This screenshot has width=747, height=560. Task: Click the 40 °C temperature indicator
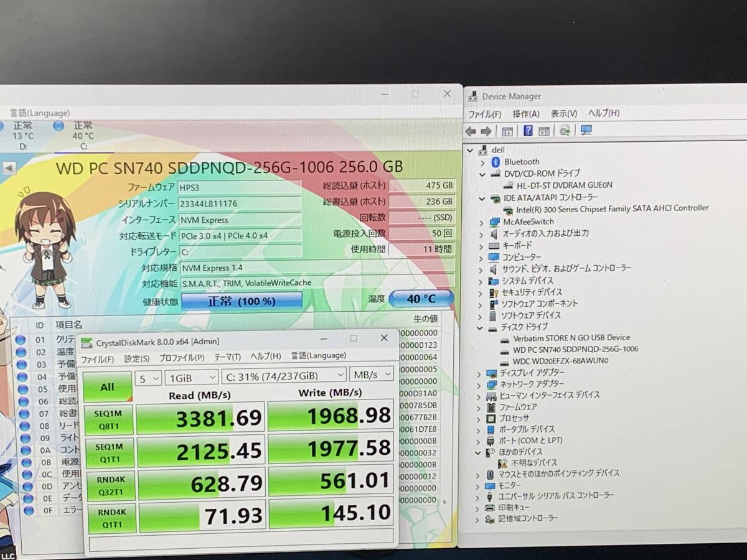click(421, 299)
